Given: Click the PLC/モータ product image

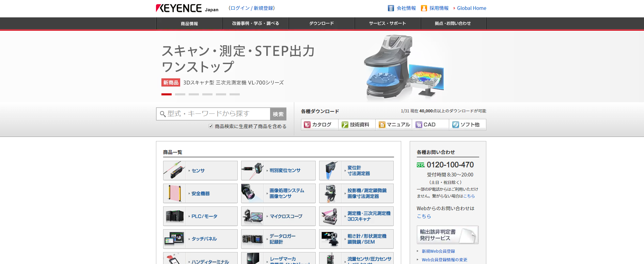Looking at the screenshot, I should click(x=175, y=216).
